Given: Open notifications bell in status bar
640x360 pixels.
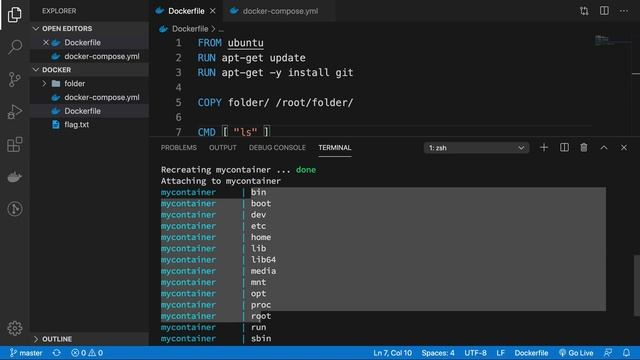Looking at the screenshot, I should (626, 353).
